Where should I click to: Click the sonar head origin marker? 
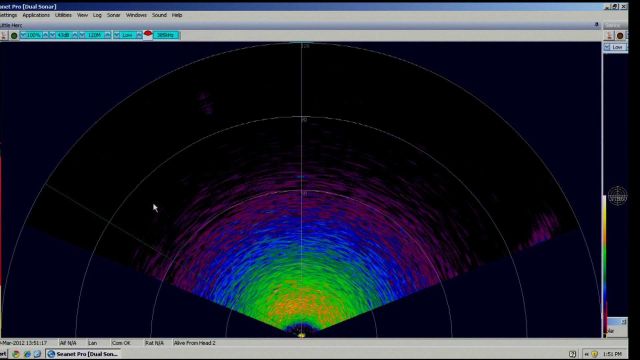coord(302,335)
